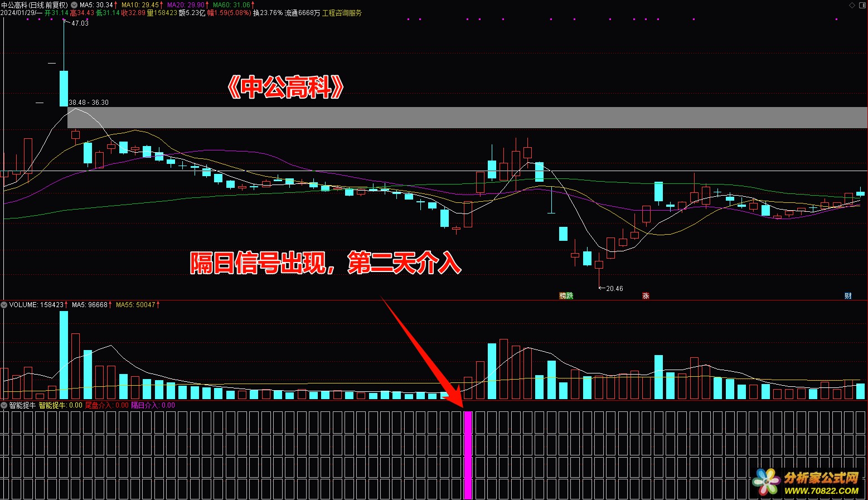Open the dropdown arrow beside VOLUME indicator
Image resolution: width=868 pixels, height=500 pixels.
(x=4, y=305)
